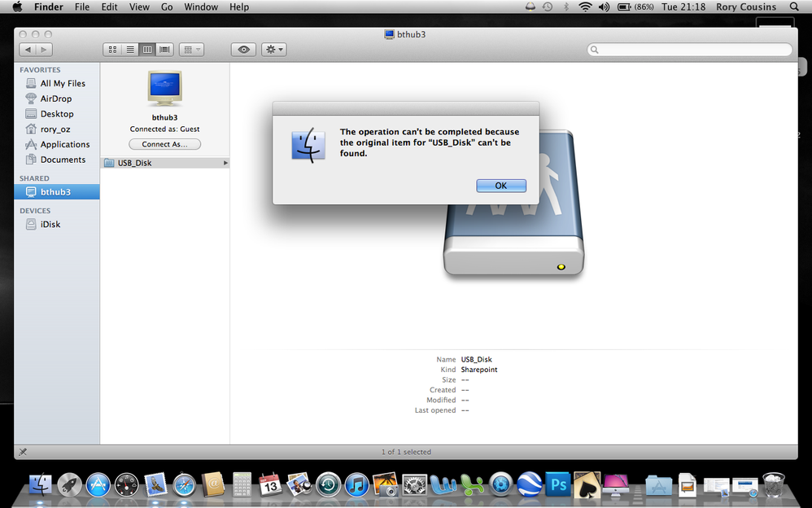Switch to Cover Flow view
812x508 pixels.
(x=164, y=50)
